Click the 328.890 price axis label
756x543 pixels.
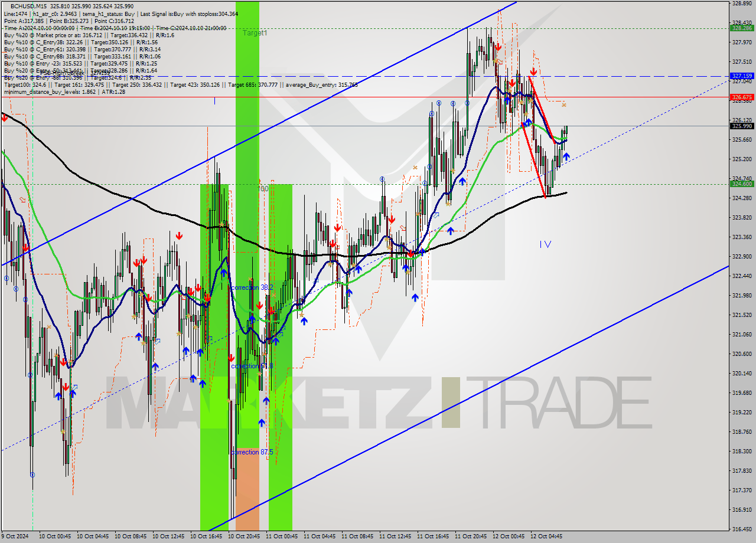pos(742,4)
